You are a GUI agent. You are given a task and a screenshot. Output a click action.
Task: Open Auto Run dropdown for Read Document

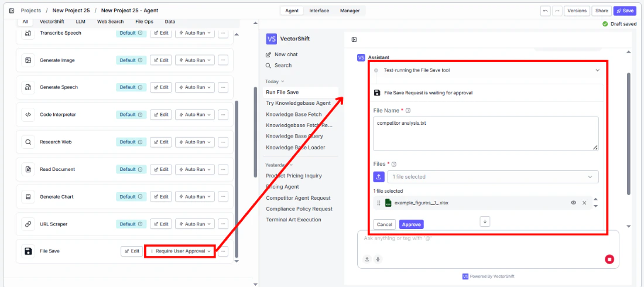195,169
